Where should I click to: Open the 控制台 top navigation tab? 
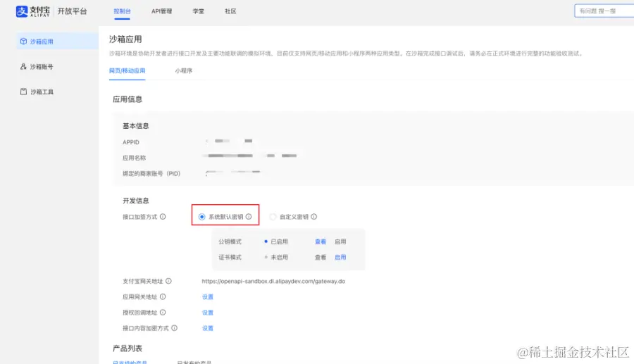[x=122, y=11]
